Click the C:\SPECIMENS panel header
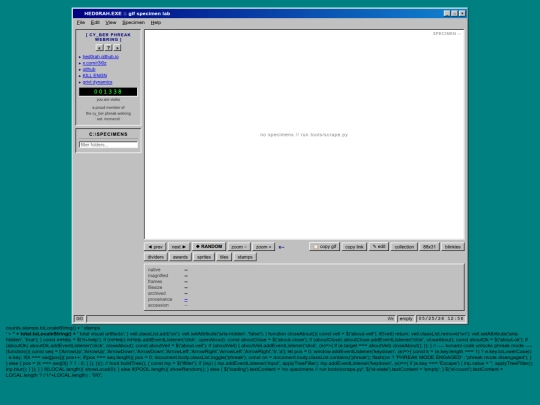The image size is (540, 405). point(108,134)
